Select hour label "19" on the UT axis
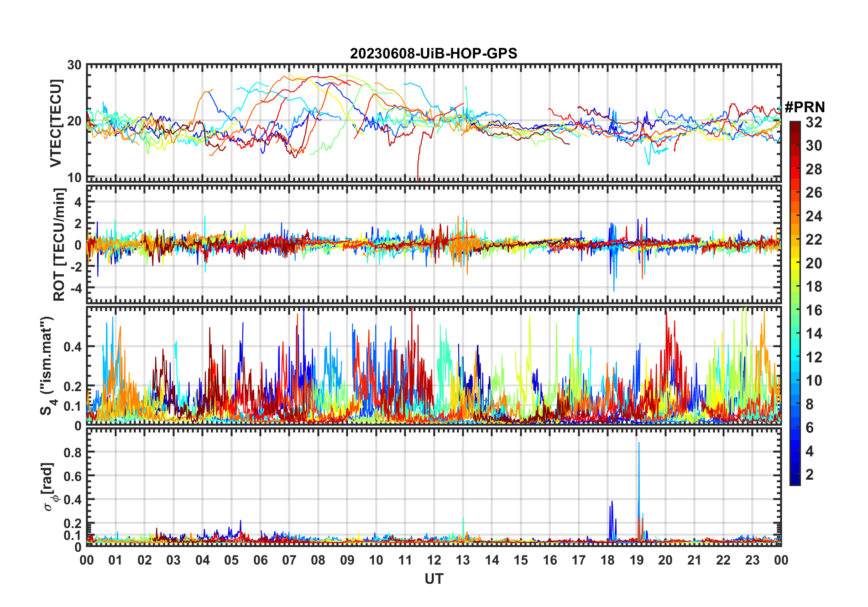The width and height of the screenshot is (868, 607). [x=637, y=560]
